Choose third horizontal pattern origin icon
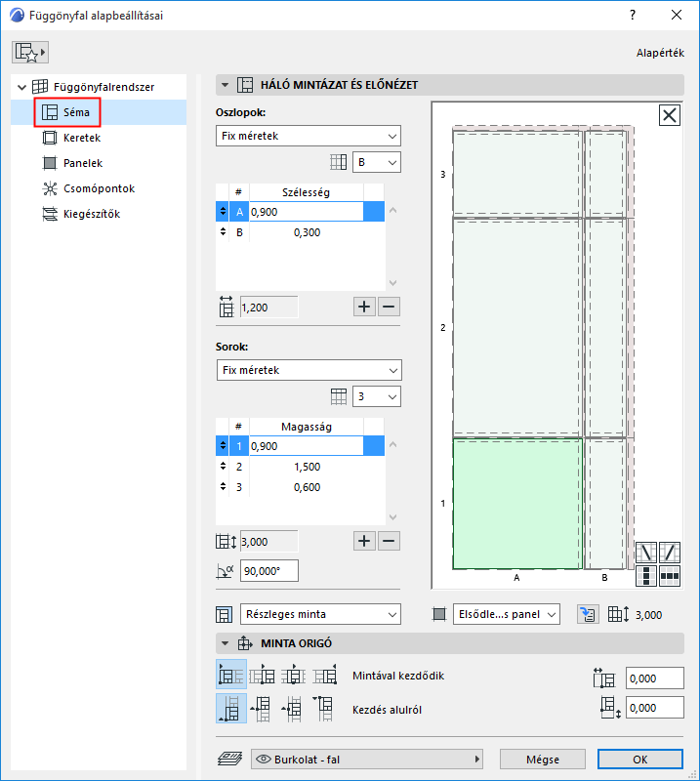This screenshot has height=781, width=700. pyautogui.click(x=294, y=675)
